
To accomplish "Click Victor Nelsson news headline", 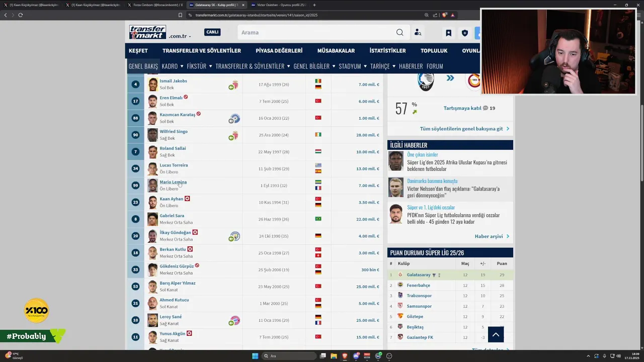I will tap(453, 192).
